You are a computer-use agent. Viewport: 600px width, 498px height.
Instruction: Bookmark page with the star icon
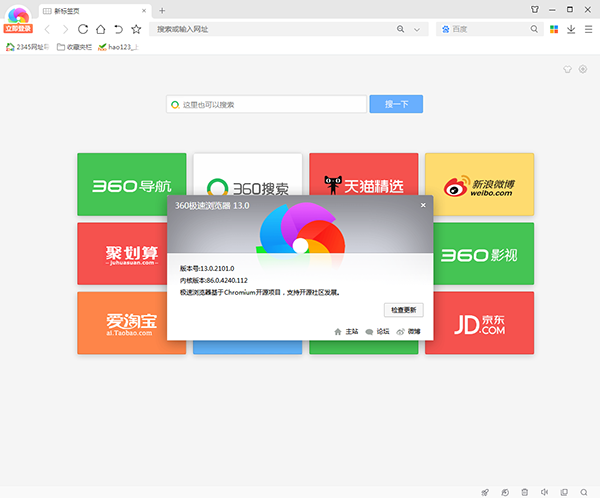point(136,29)
